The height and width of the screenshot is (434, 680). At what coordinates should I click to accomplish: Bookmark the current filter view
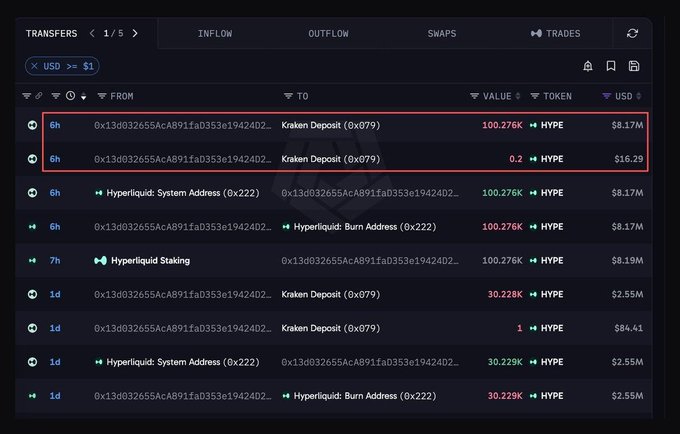tap(611, 66)
